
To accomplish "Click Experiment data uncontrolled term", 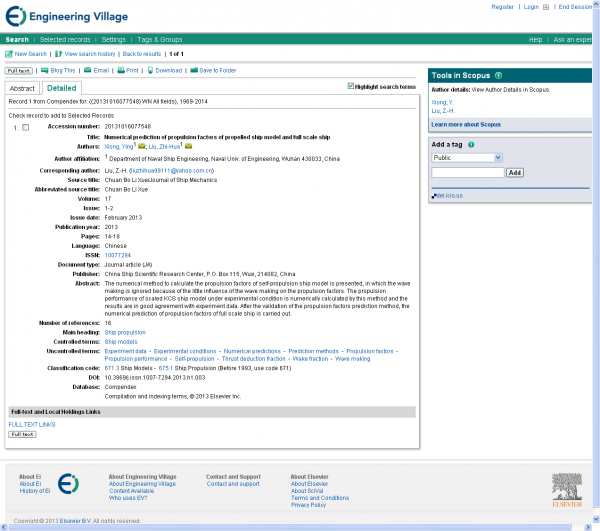I will coord(125,351).
